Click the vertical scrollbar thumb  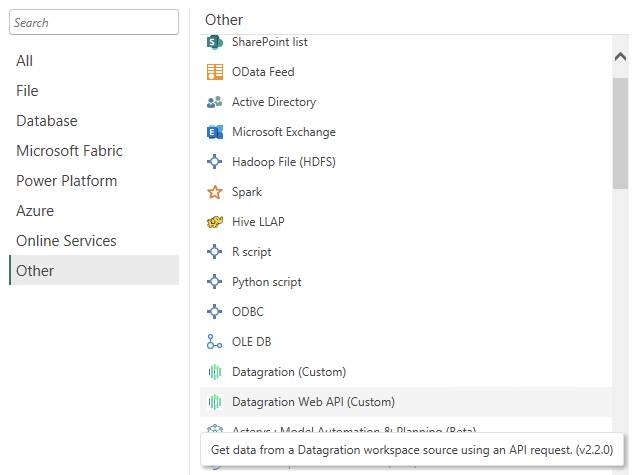tap(620, 133)
